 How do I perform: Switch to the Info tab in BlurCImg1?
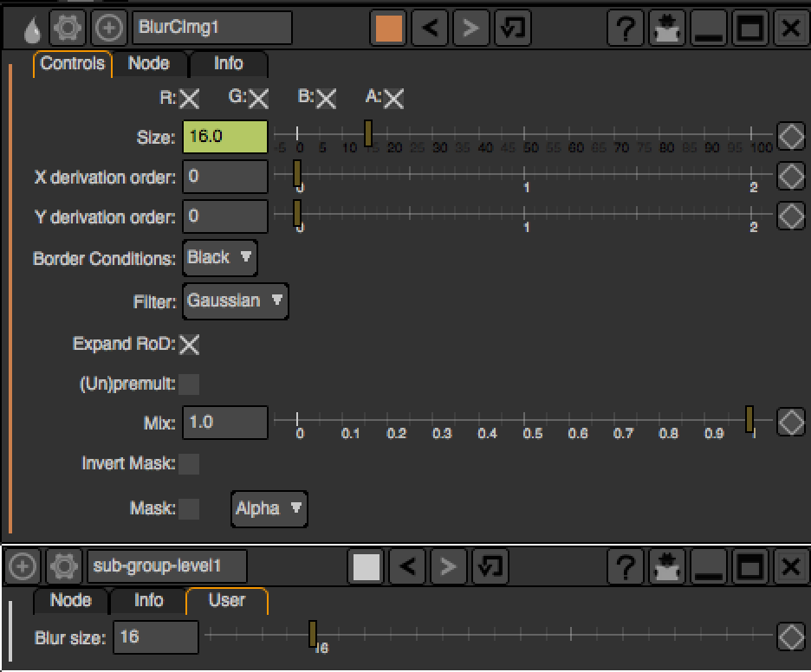pyautogui.click(x=228, y=64)
